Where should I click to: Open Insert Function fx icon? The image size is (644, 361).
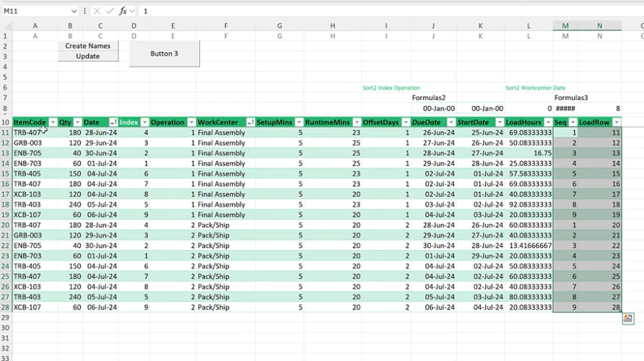coord(123,11)
